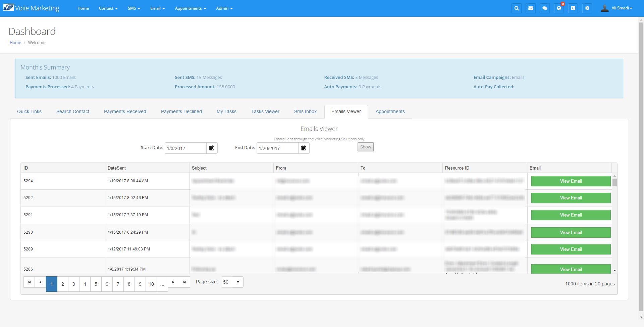View Email for ID 5291
Screen dimensions: 644x327
tap(571, 215)
